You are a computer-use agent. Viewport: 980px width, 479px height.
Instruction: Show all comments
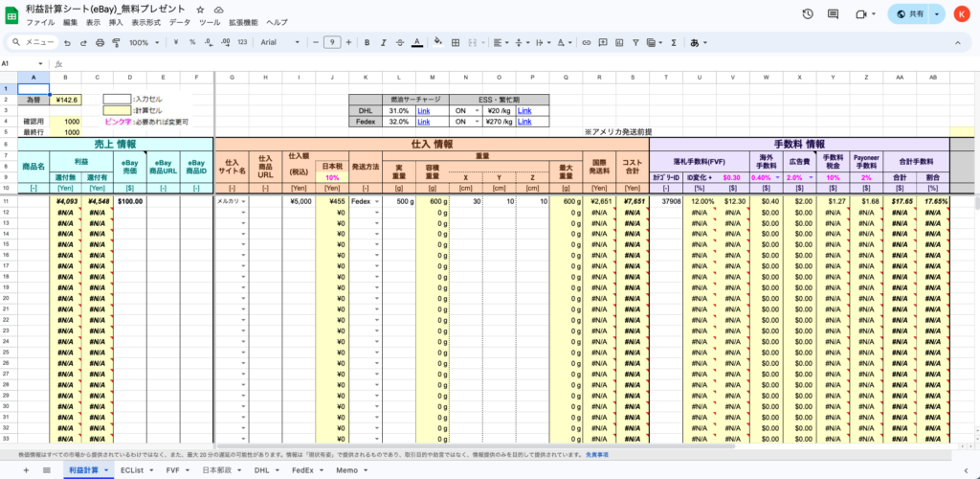(x=834, y=13)
